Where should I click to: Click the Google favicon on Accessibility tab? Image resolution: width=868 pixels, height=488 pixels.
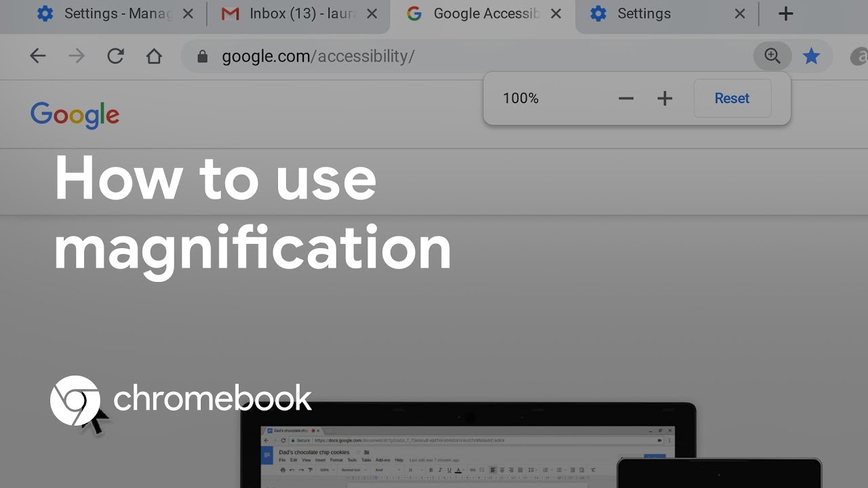414,14
